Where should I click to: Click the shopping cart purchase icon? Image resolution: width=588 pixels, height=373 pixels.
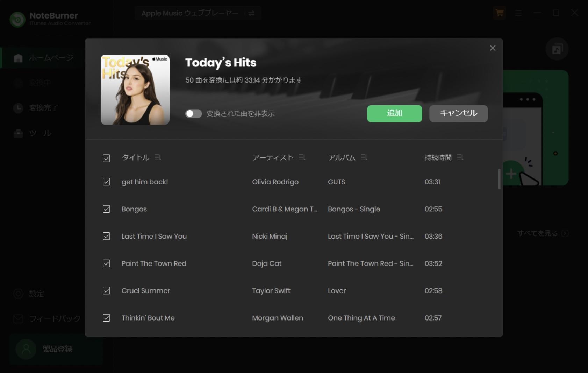pyautogui.click(x=499, y=13)
